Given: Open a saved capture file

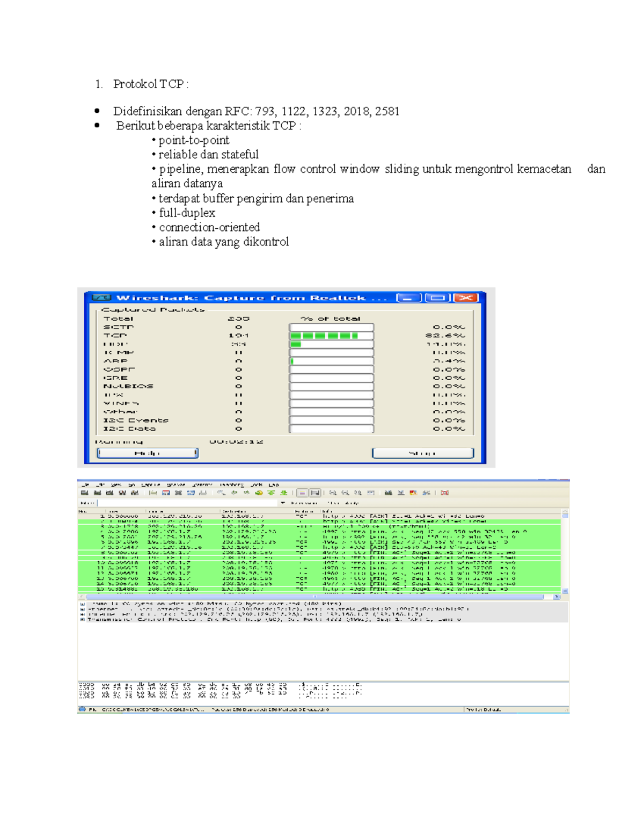Looking at the screenshot, I should tap(153, 493).
